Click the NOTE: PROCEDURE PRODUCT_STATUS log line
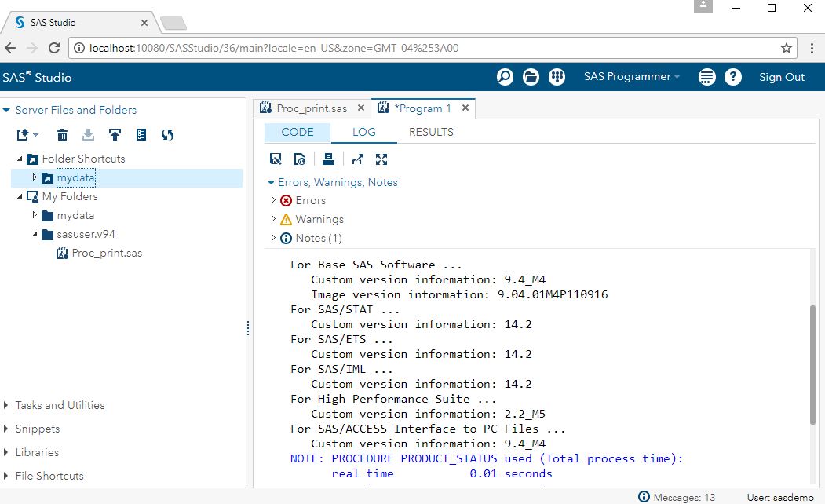Viewport: 825px width, 504px height. pyautogui.click(x=487, y=458)
